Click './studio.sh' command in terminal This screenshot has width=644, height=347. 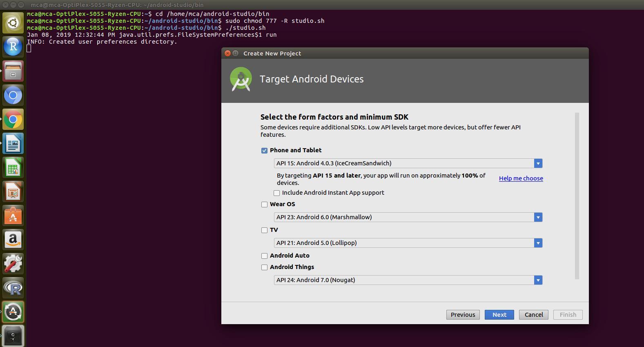245,28
